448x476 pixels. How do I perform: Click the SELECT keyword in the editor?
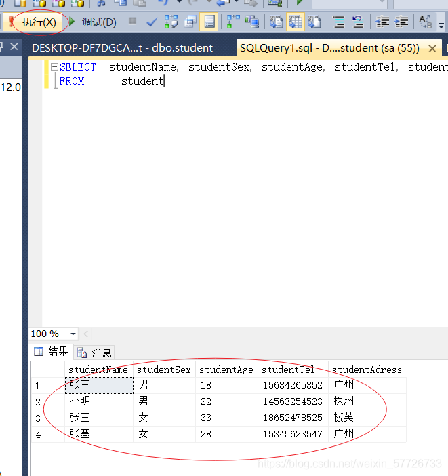(78, 66)
